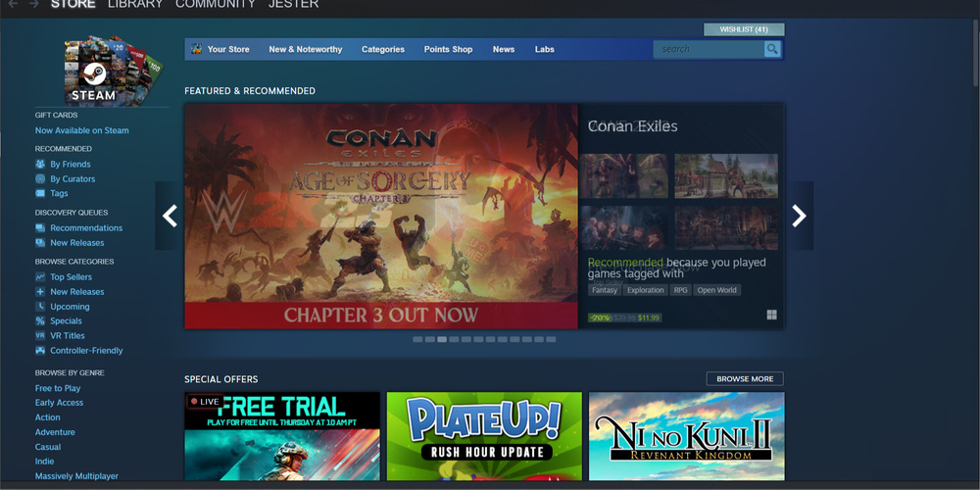View first Conan Exiles screenshot thumbnail
980x490 pixels.
pyautogui.click(x=625, y=176)
